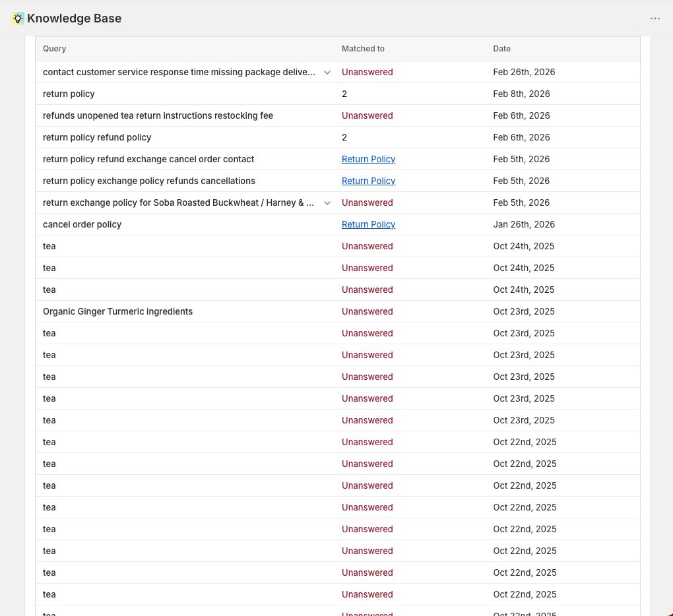The height and width of the screenshot is (616, 673).
Task: Click matched count 2 for Feb 8th row
Action: (344, 94)
